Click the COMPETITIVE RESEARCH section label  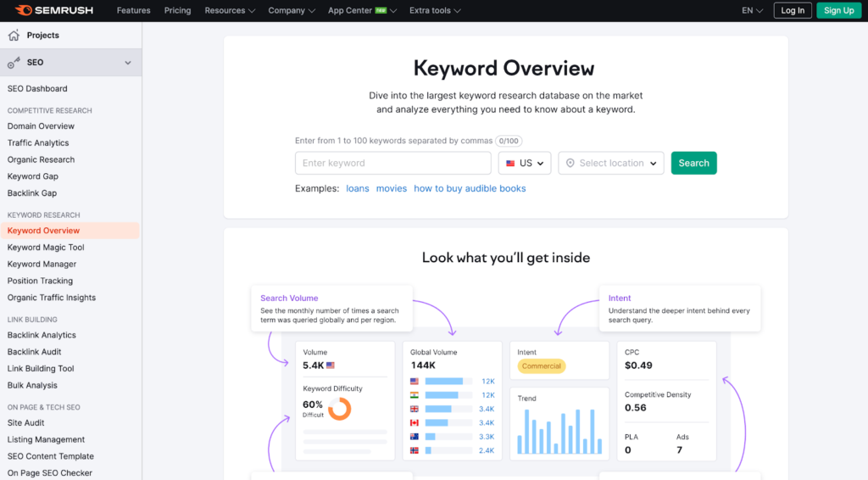[50, 111]
